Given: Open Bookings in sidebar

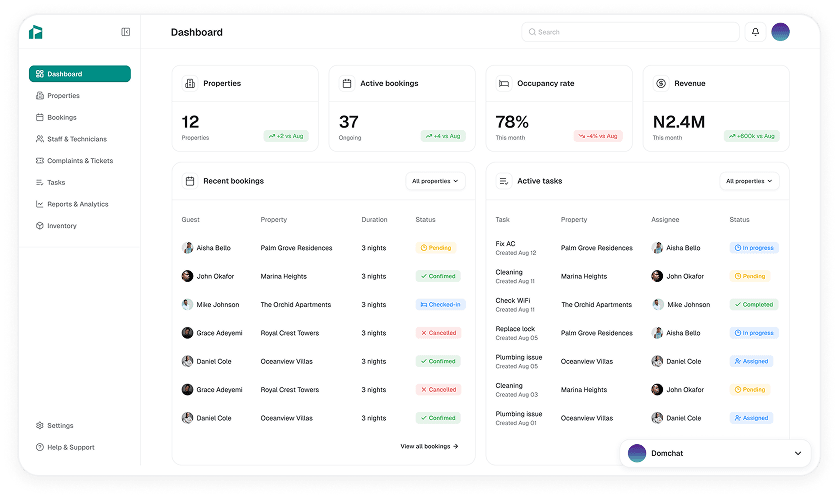Looking at the screenshot, I should 56,117.
